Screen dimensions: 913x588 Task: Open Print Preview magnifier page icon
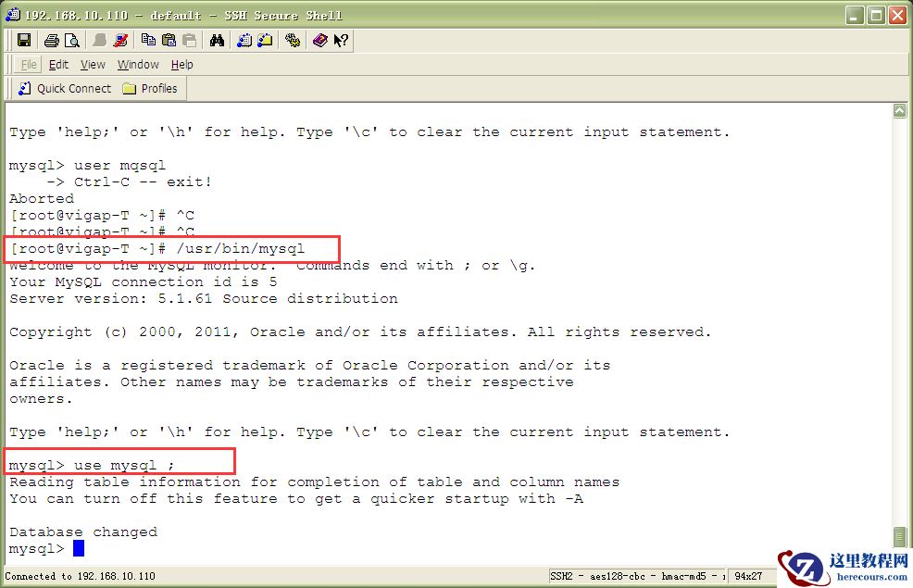71,40
